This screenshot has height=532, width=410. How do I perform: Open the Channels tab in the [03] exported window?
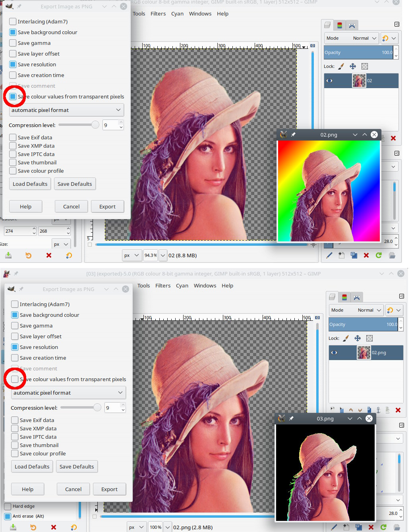coord(344,297)
